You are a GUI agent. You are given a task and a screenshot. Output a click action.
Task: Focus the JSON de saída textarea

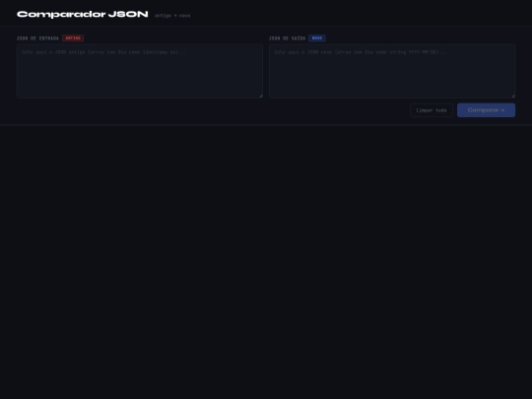click(392, 71)
